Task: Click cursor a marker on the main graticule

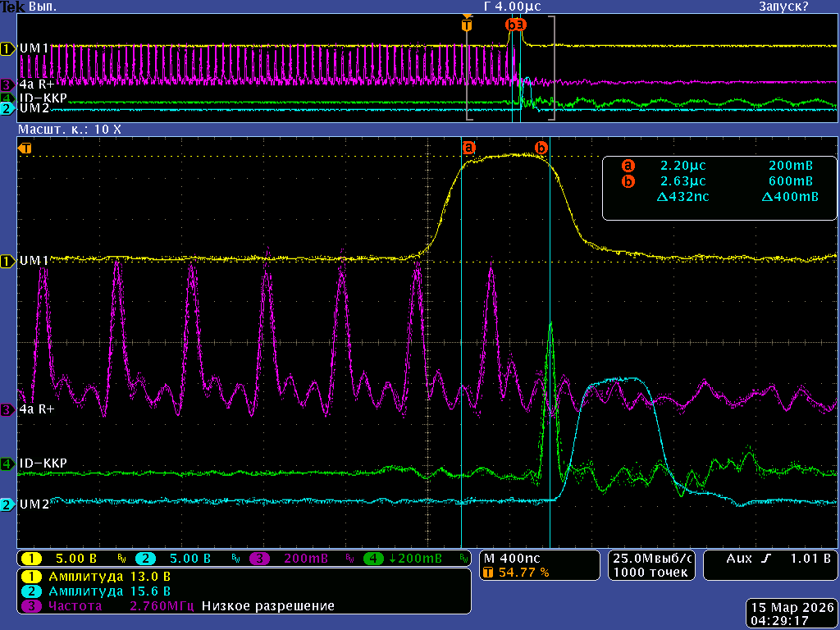Action: [469, 148]
